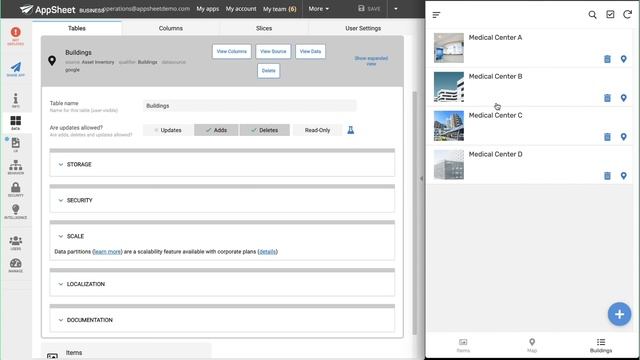Open My team in top menu
Image resolution: width=640 pixels, height=360 pixels.
tap(280, 9)
